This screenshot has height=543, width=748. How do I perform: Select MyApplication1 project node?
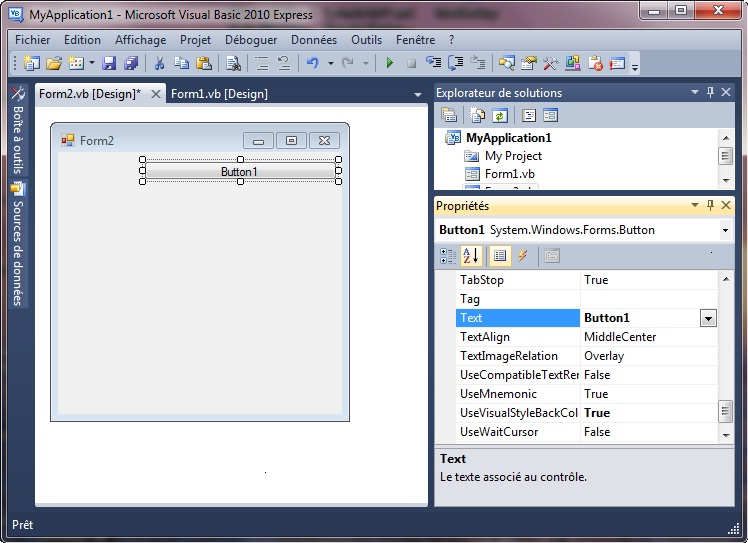[x=509, y=138]
